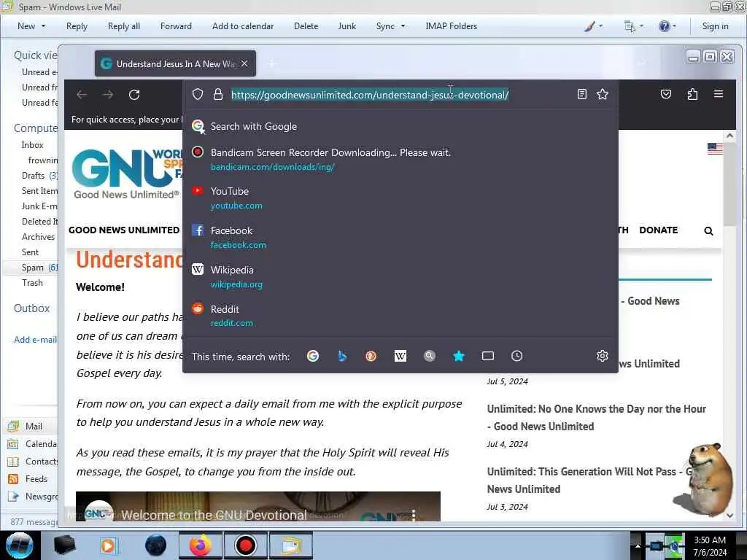Reload the page in Firefox
The height and width of the screenshot is (560, 747).
(134, 95)
